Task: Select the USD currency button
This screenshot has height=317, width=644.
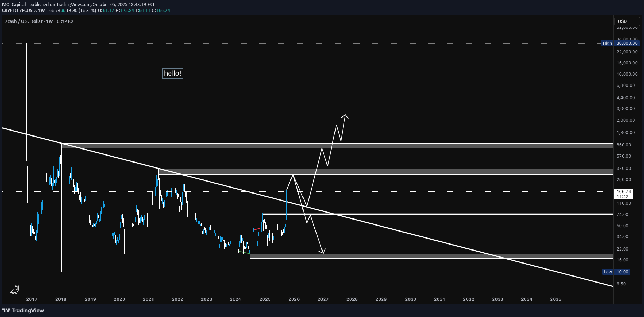Action: 627,21
